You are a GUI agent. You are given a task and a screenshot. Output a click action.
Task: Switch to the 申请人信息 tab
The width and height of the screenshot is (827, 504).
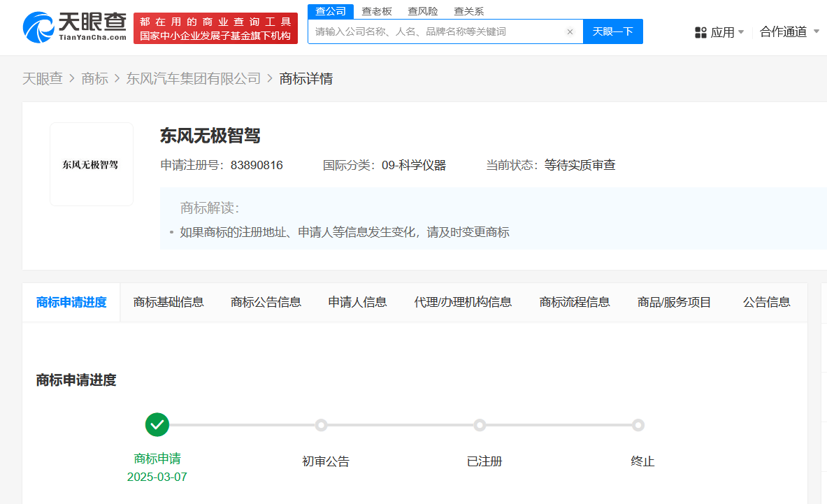357,302
